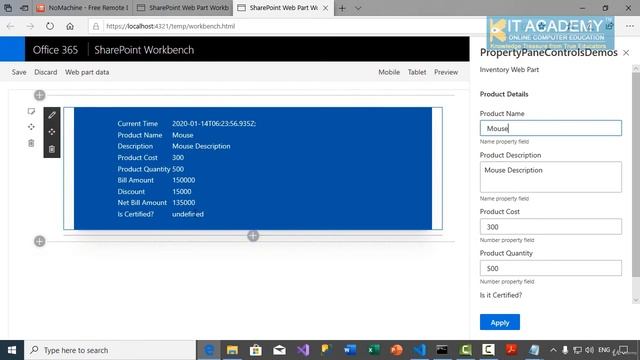Click the browser address bar URL
The width and height of the screenshot is (640, 360).
click(x=171, y=26)
